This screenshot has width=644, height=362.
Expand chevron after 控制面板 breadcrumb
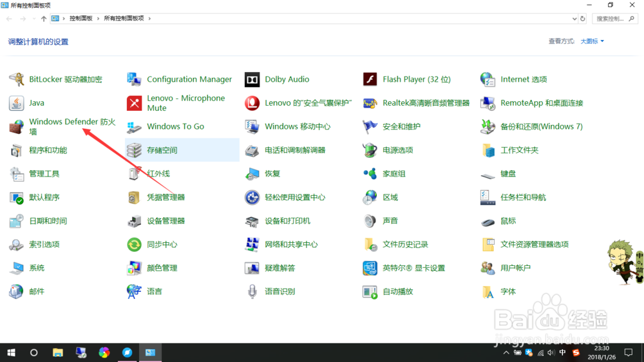[98, 19]
